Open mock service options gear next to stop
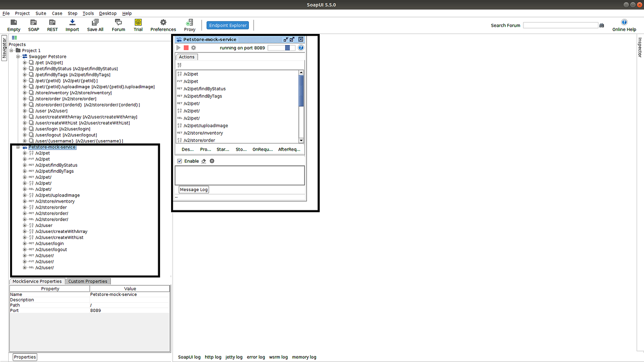Screen dimensions: 644x362 click(x=193, y=48)
